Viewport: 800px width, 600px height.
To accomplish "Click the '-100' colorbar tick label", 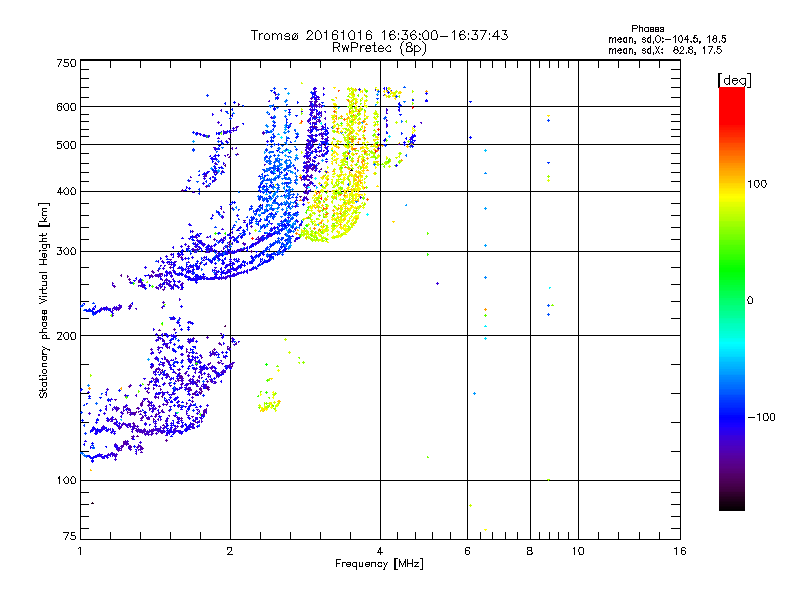I will 761,417.
